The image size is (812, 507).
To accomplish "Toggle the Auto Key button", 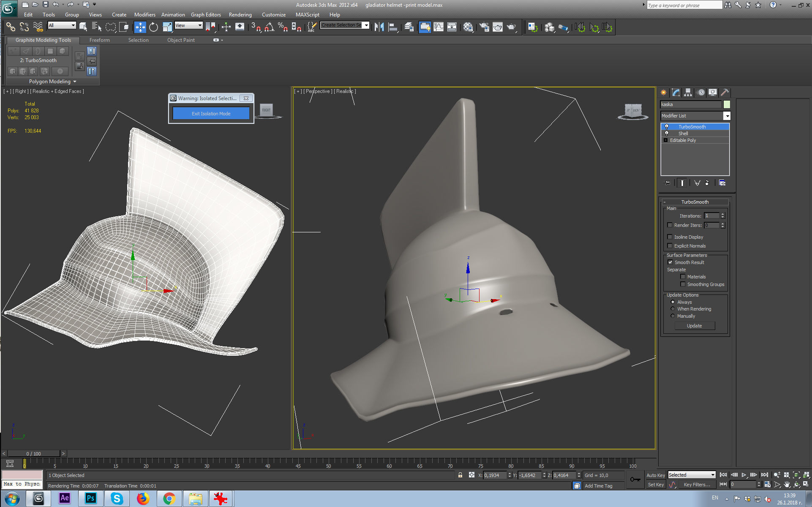I will (655, 475).
